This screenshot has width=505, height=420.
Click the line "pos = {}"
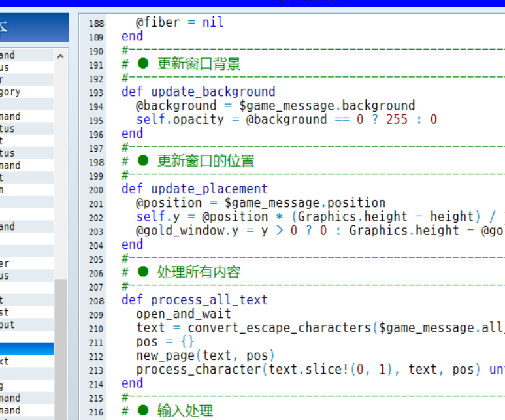point(165,342)
